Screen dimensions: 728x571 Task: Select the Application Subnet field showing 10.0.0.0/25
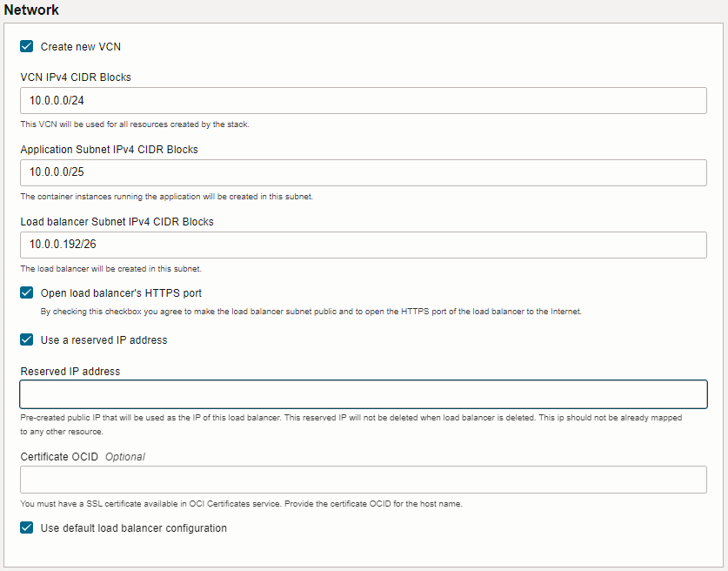[x=364, y=172]
